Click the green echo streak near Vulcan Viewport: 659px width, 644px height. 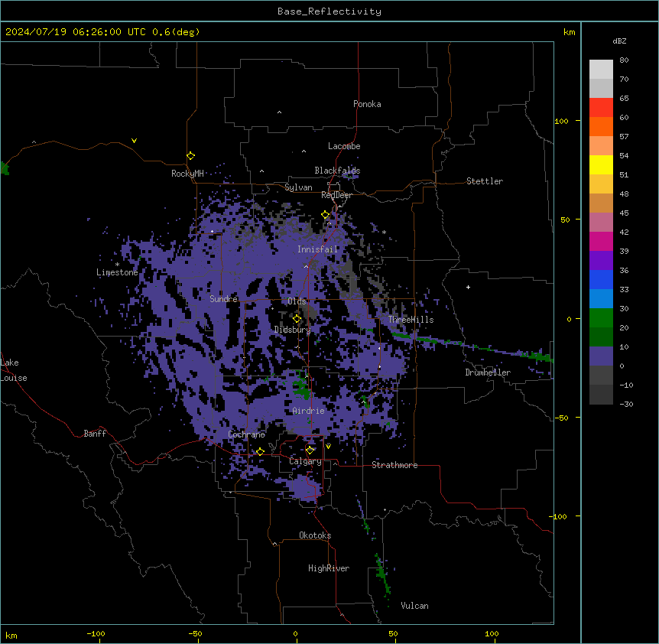pos(382,573)
